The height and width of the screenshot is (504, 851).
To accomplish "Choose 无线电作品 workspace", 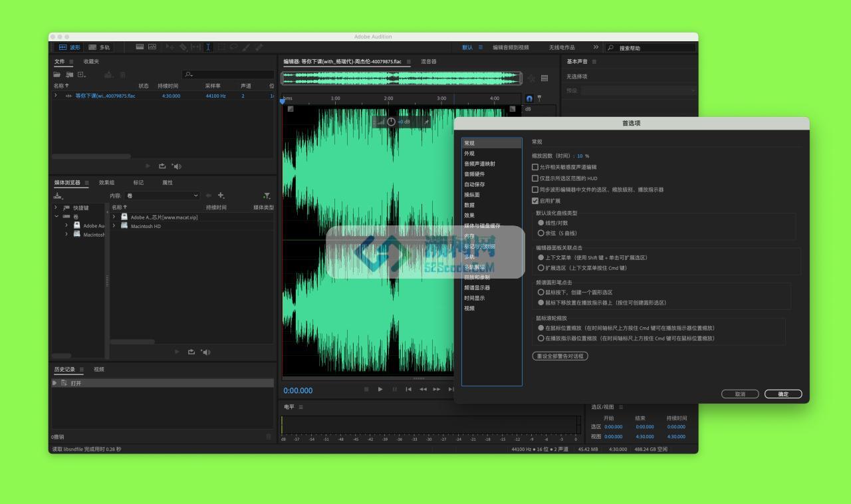I will tap(562, 47).
